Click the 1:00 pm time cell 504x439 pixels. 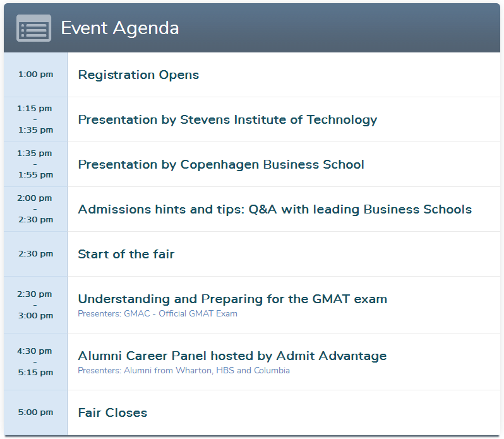(35, 75)
